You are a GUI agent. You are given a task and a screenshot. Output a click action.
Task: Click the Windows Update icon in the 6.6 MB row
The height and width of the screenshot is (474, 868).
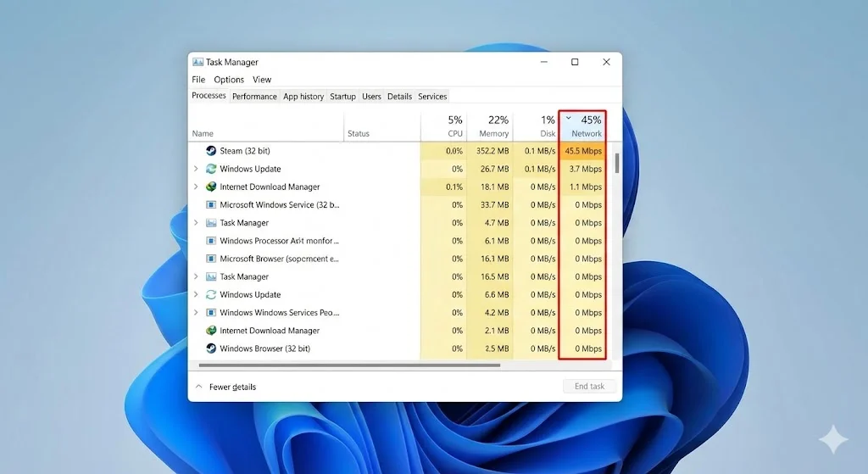coord(211,294)
